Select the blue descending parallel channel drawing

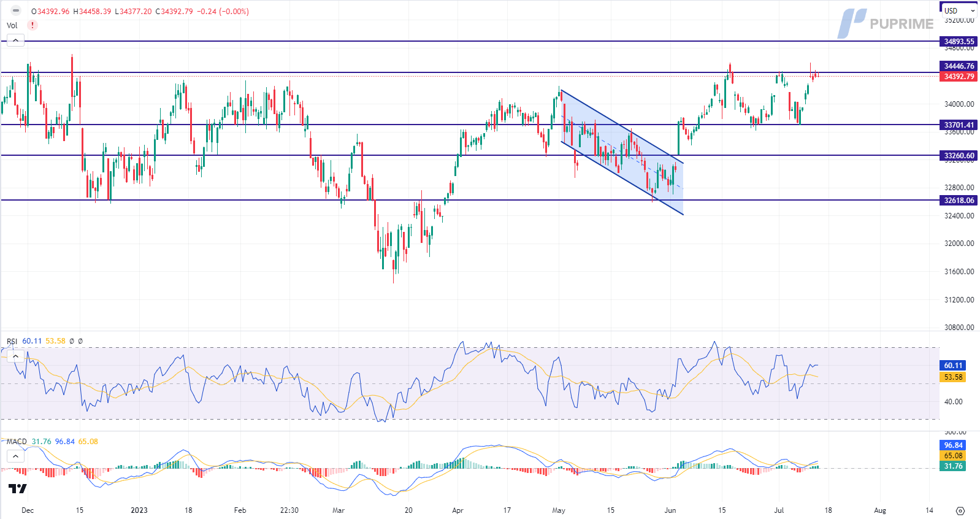pos(622,152)
